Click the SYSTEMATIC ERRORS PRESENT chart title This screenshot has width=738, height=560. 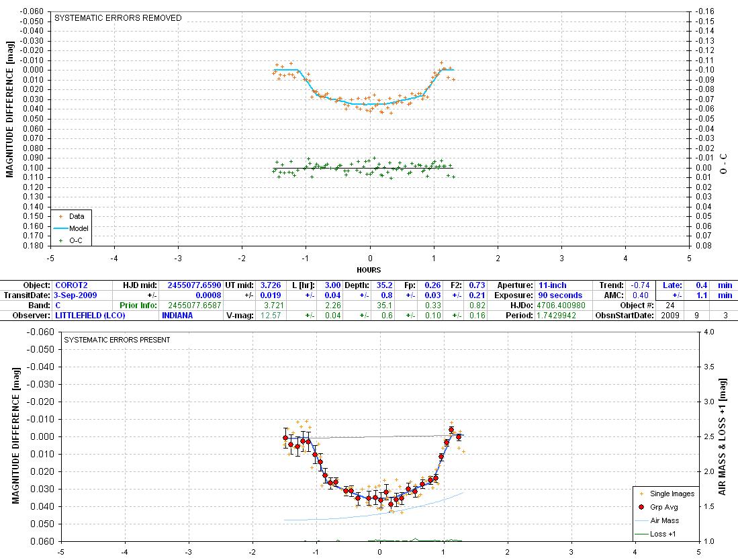click(x=117, y=340)
